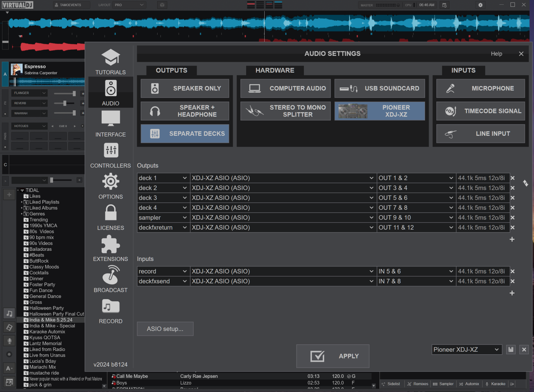The image size is (534, 392).
Task: Open Help for Audio Settings
Action: click(497, 54)
